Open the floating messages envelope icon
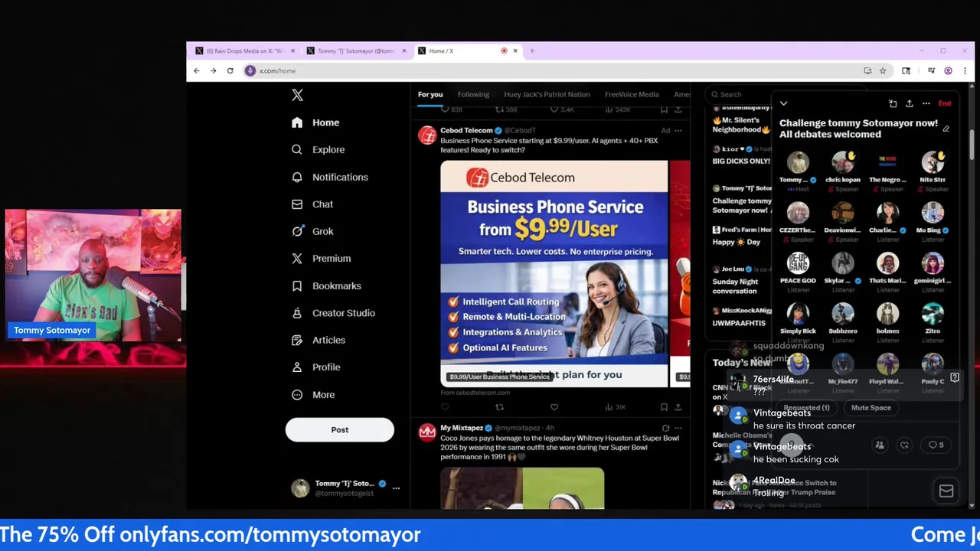This screenshot has width=980, height=551. coord(946,491)
